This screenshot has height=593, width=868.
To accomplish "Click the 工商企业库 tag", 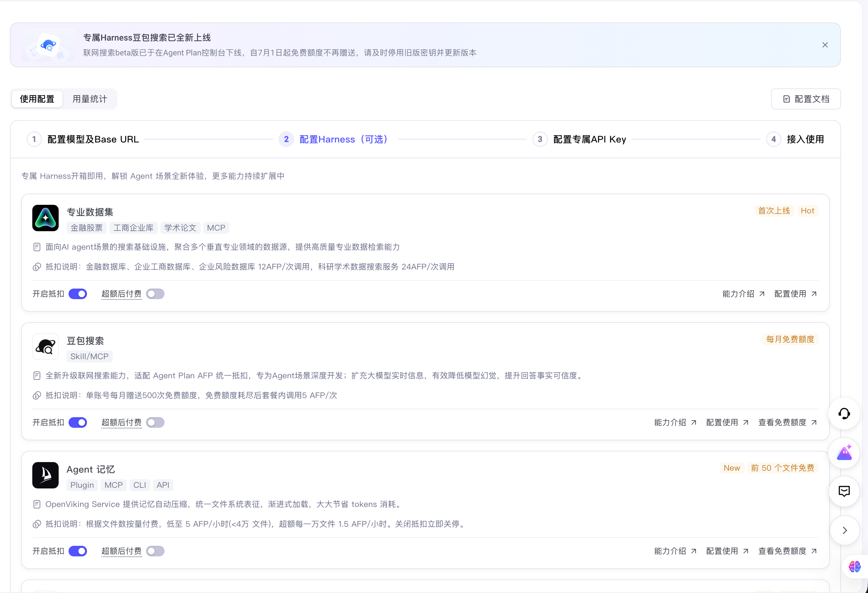I will pos(133,228).
